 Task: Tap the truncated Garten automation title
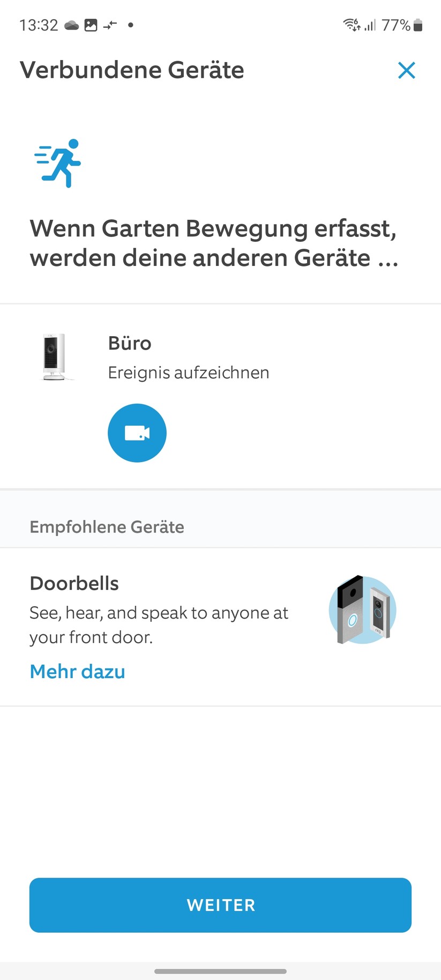point(214,243)
